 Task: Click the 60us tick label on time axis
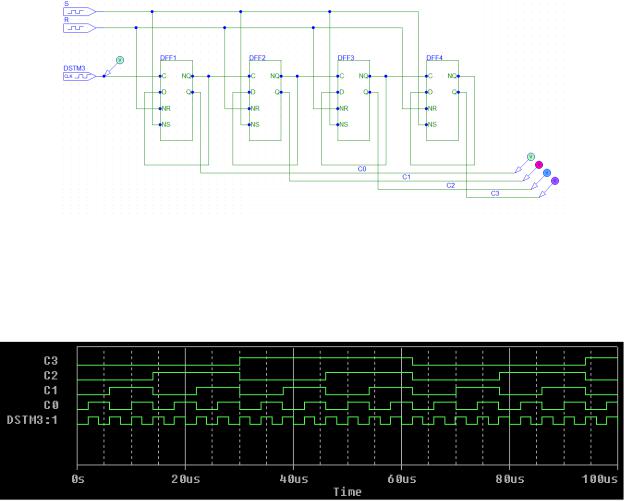(402, 479)
